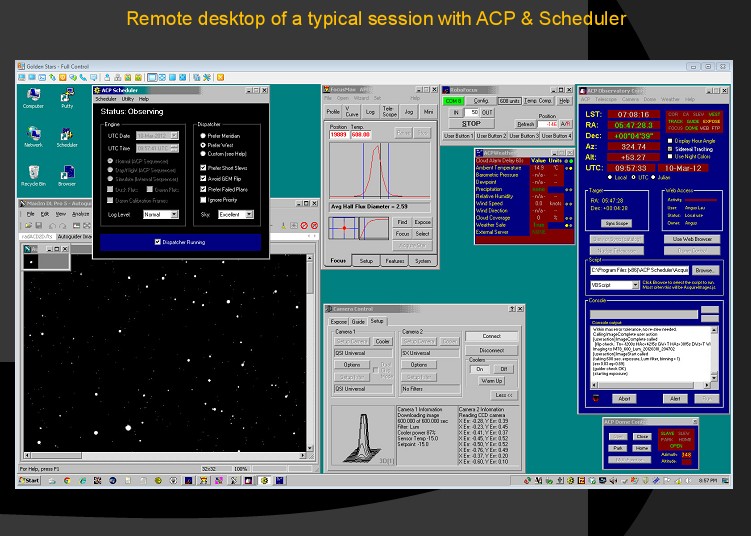The image size is (751, 536).
Task: Open the Utility menu in ACP Scheduler
Action: coord(127,99)
